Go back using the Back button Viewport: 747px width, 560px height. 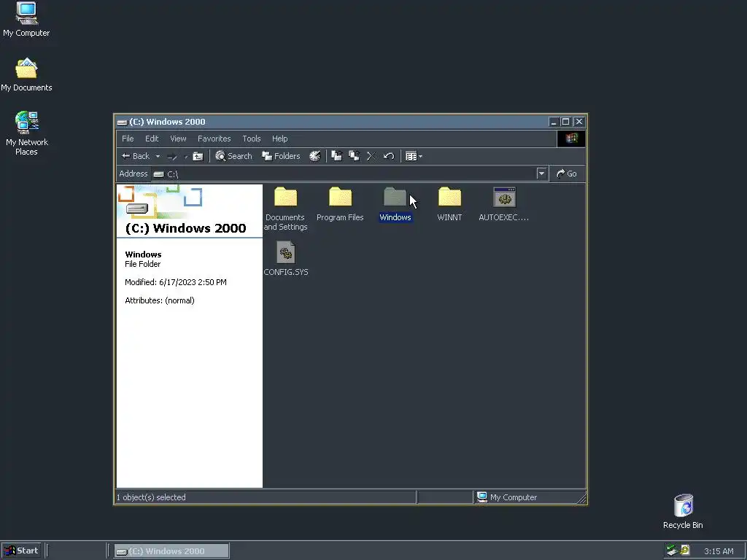pyautogui.click(x=136, y=156)
